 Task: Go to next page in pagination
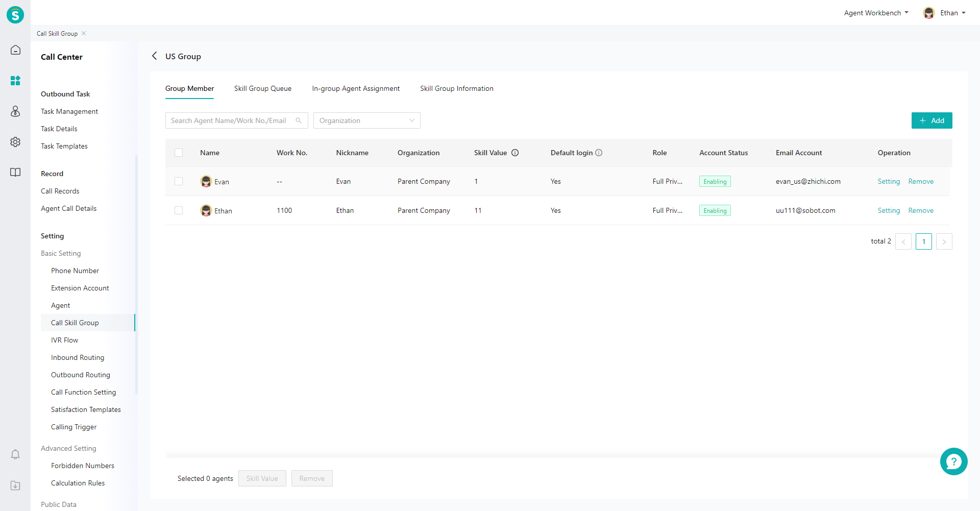[944, 241]
